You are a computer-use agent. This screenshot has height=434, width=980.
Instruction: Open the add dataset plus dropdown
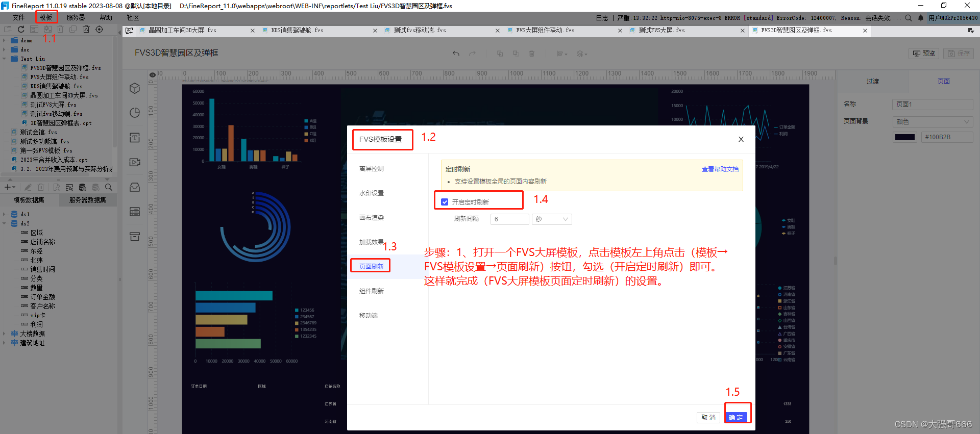tap(10, 188)
